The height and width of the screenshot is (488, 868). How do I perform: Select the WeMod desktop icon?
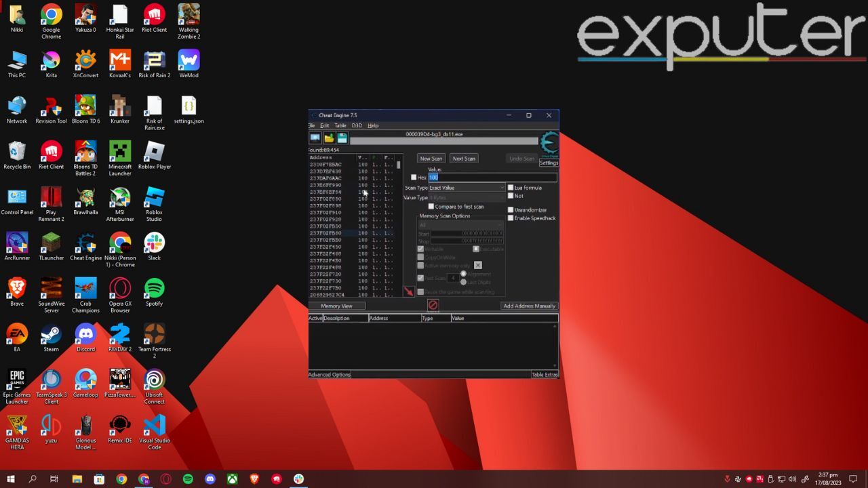click(x=189, y=64)
